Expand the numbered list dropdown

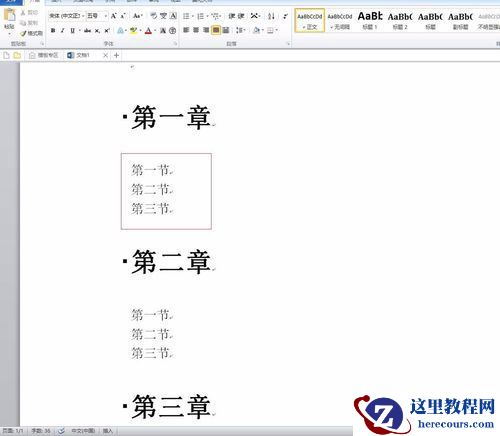point(207,16)
